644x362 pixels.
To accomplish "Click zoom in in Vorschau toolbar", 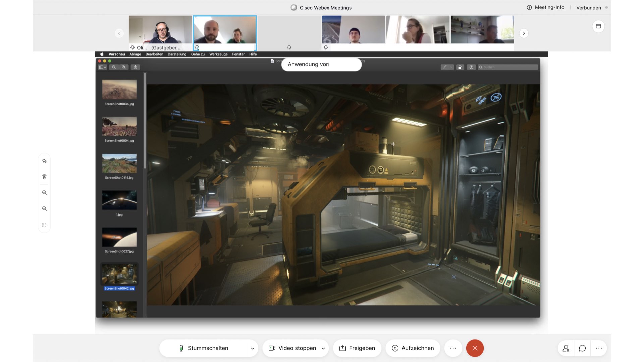I will point(124,67).
